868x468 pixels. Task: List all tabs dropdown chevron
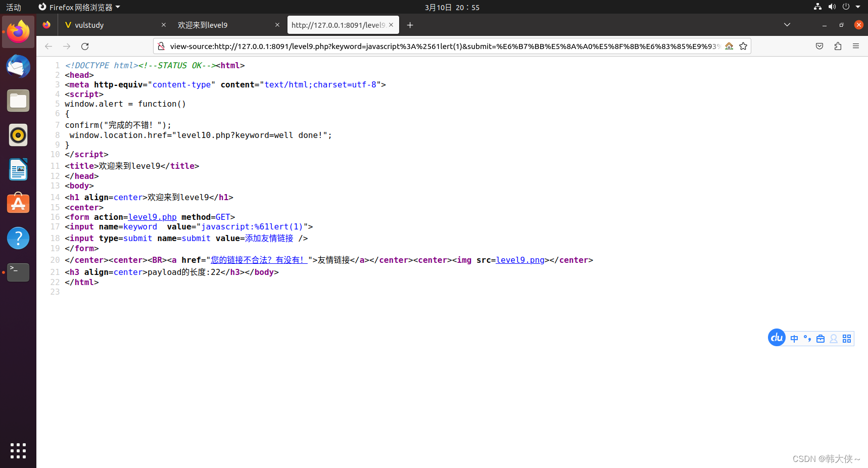point(787,25)
